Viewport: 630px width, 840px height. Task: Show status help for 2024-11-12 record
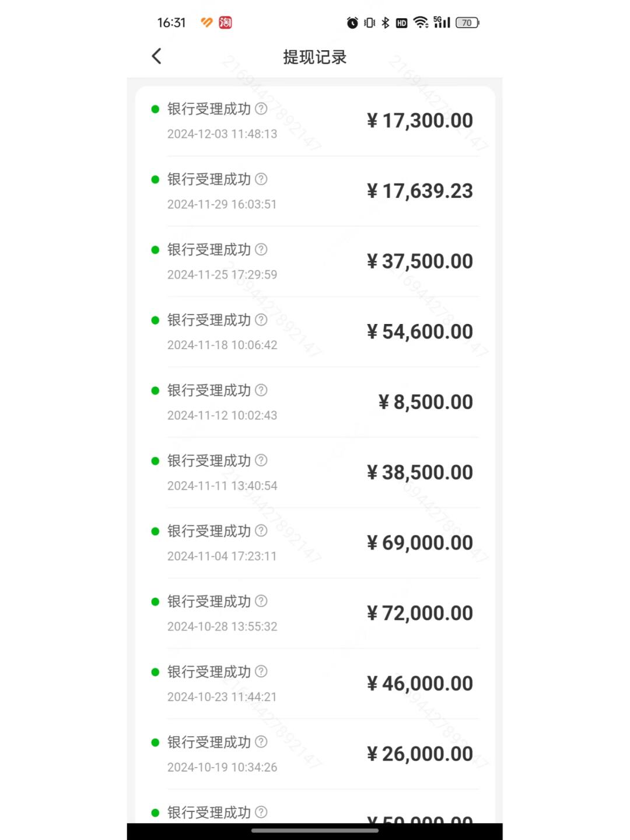[261, 390]
